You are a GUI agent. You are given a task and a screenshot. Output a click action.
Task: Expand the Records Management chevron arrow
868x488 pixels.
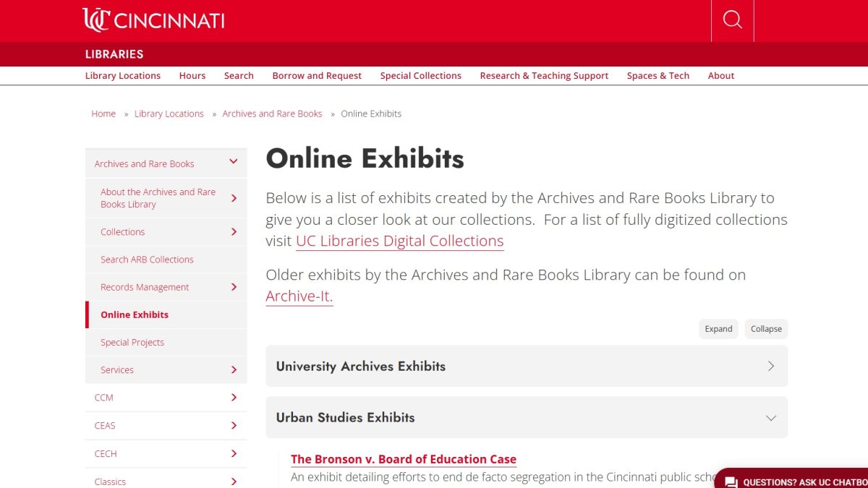pos(234,287)
